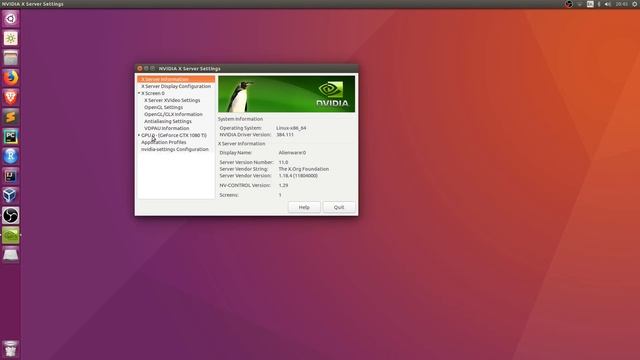Select the X Screen 0 item
The width and height of the screenshot is (640, 360).
pyautogui.click(x=153, y=93)
